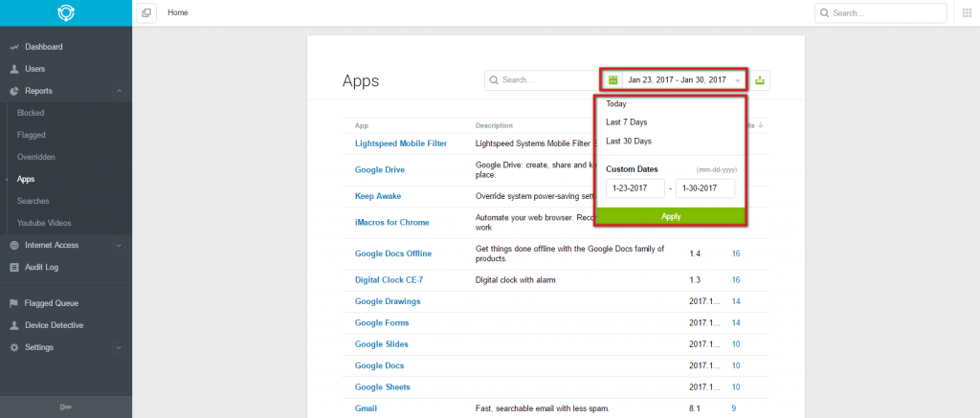
Task: Open the date range dropdown arrow
Action: (738, 80)
